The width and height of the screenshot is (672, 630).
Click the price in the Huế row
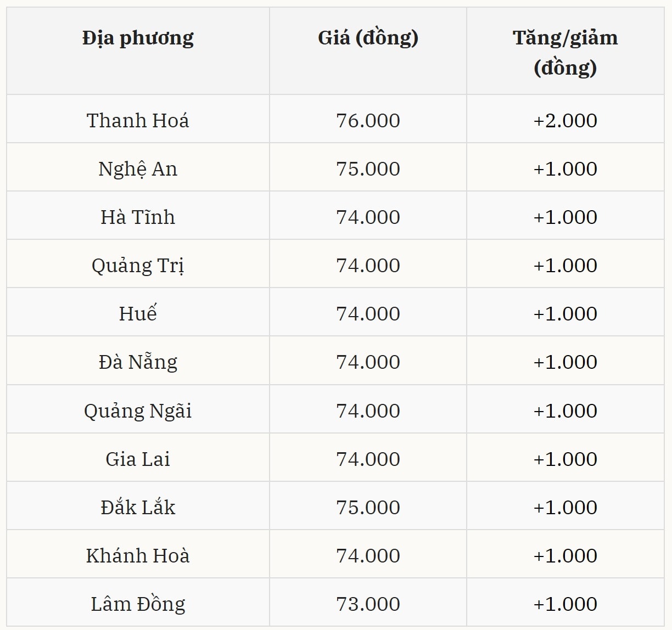coord(368,313)
